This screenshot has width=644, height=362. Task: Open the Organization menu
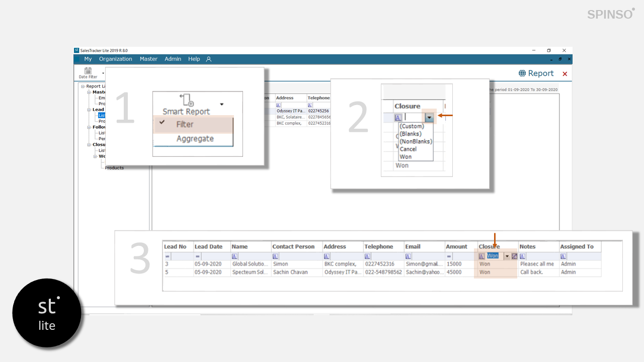click(115, 59)
